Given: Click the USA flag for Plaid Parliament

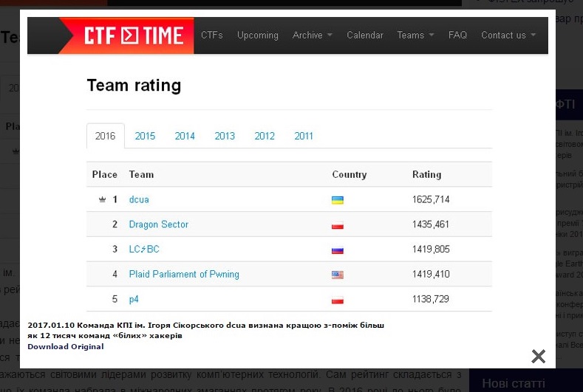Looking at the screenshot, I should click(x=338, y=275).
